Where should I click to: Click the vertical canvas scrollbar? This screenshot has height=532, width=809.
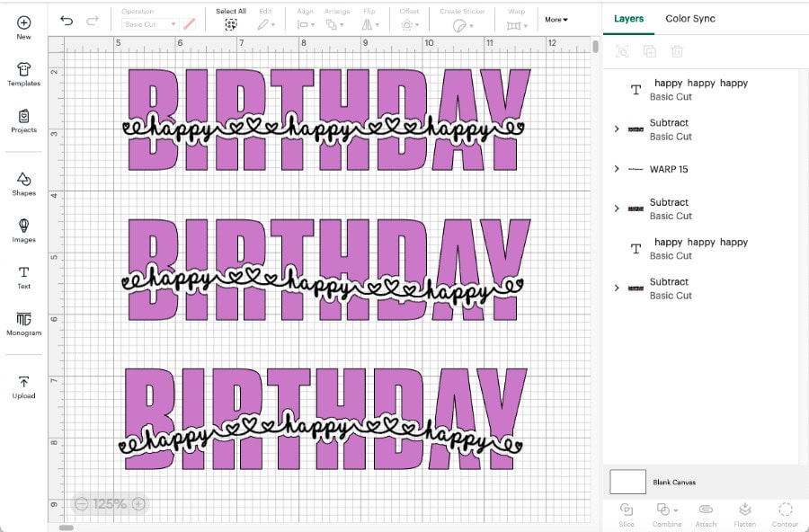[595, 47]
